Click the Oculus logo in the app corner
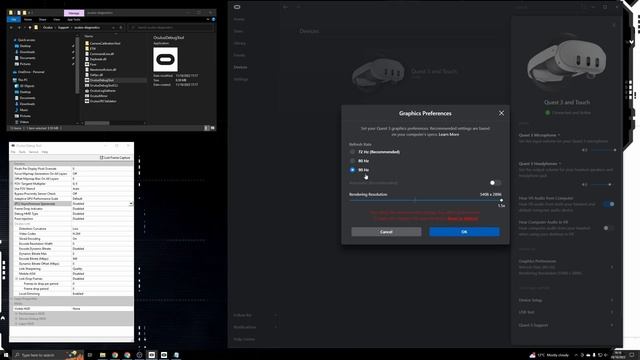The height and width of the screenshot is (360, 640). pyautogui.click(x=237, y=7)
